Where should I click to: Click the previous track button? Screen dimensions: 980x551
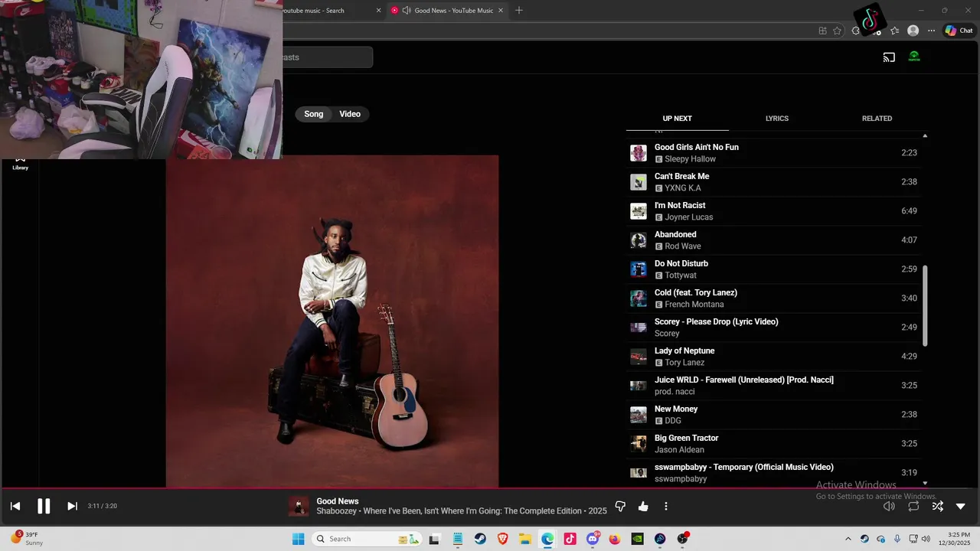[15, 506]
